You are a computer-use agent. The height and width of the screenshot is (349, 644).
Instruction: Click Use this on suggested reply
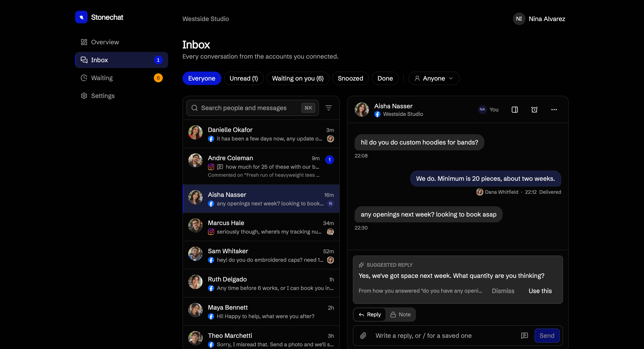540,291
